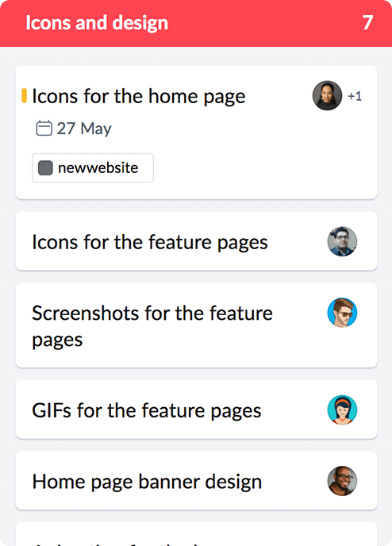Click the yellow priority marker on first card
This screenshot has height=546, width=392.
pyautogui.click(x=24, y=96)
